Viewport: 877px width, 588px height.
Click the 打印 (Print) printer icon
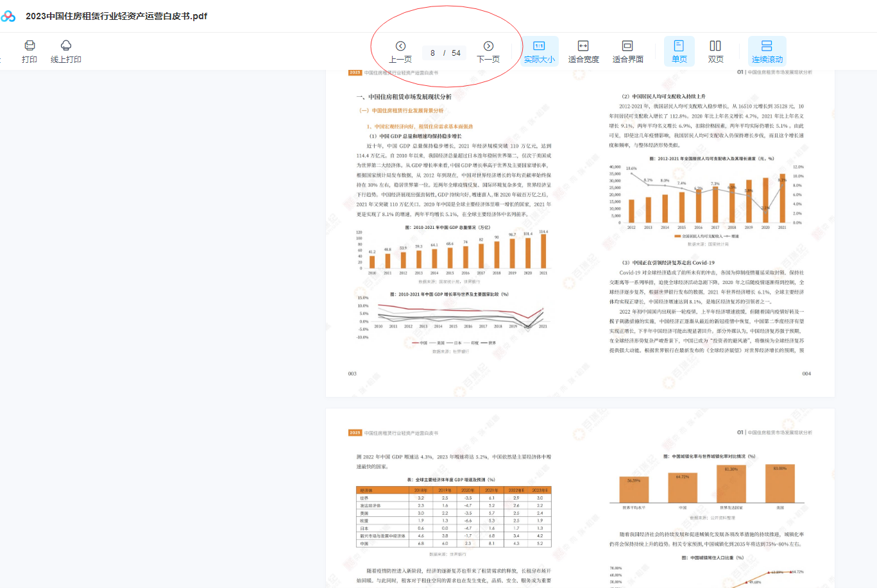coord(30,46)
